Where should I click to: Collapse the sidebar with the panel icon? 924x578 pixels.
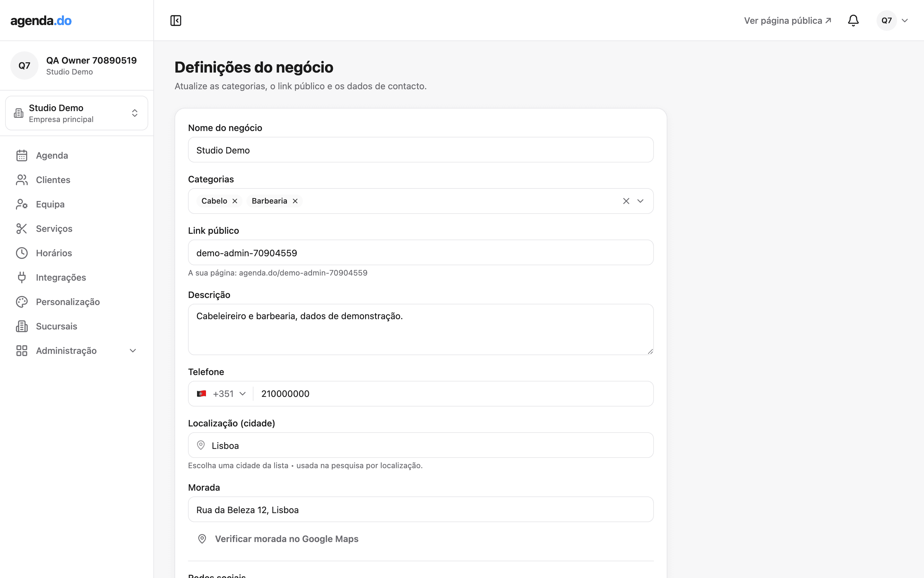[x=175, y=21]
